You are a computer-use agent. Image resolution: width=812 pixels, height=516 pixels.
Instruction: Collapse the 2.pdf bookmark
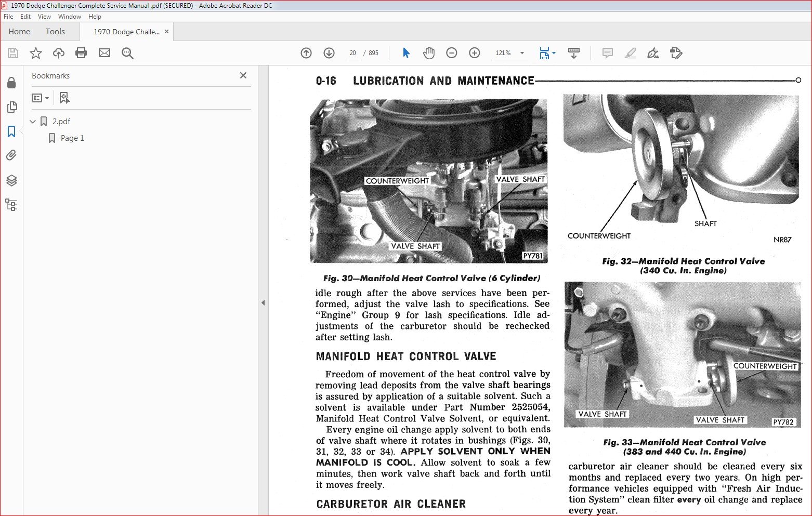[33, 122]
